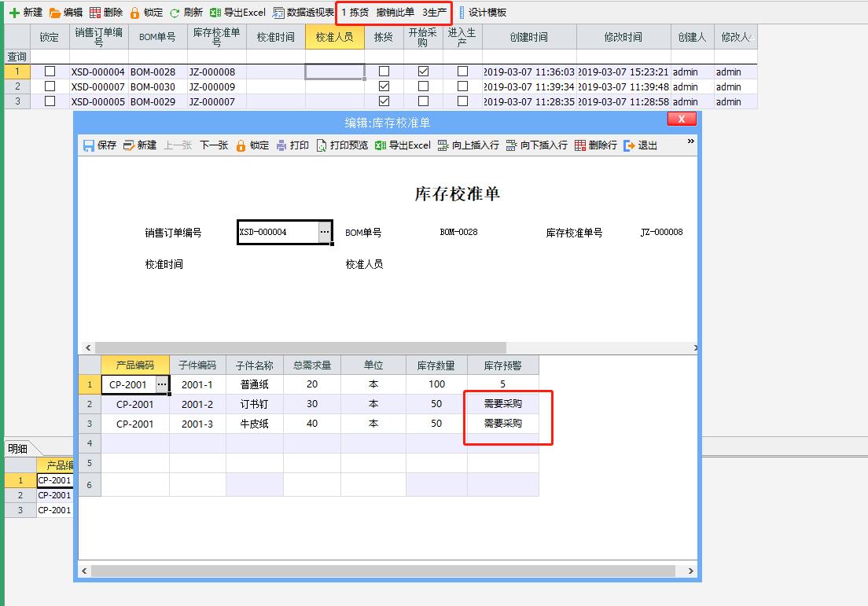868x606 pixels.
Task: Click 需要采购 cell in the 订书钉 row
Action: [x=502, y=404]
